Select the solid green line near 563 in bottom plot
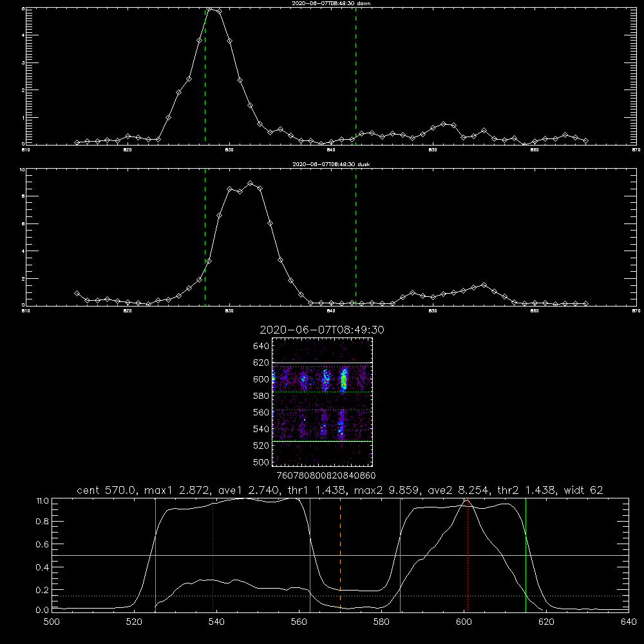The image size is (644, 644). [x=310, y=554]
